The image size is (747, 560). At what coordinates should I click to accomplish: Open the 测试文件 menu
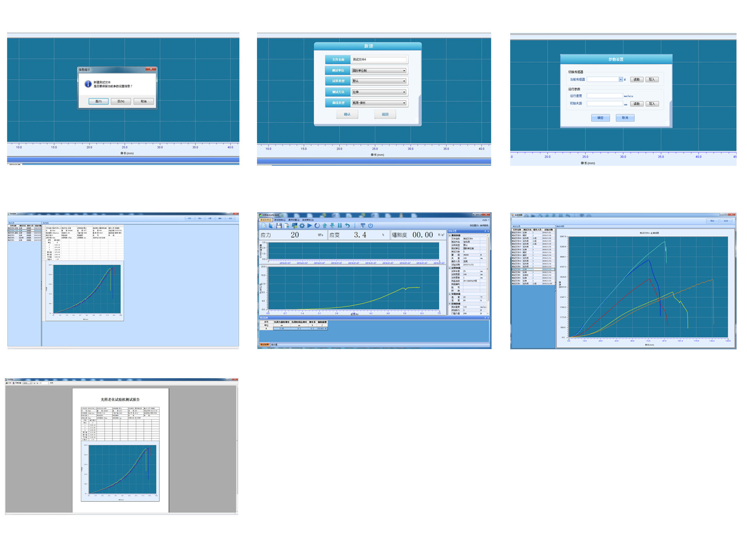point(266,220)
